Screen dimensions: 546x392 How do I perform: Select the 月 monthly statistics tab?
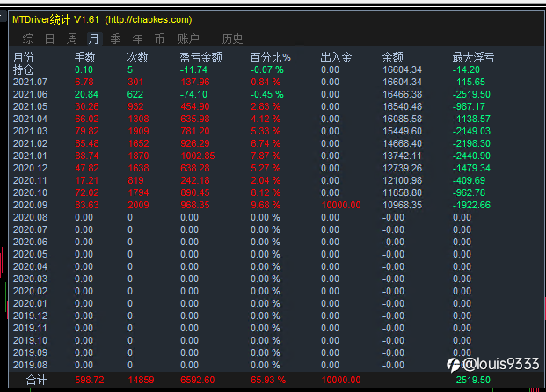[93, 39]
